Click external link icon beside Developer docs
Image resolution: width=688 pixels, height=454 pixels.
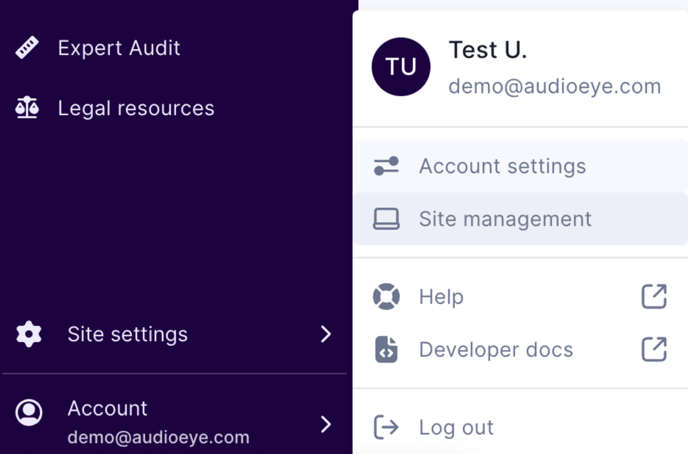[654, 349]
